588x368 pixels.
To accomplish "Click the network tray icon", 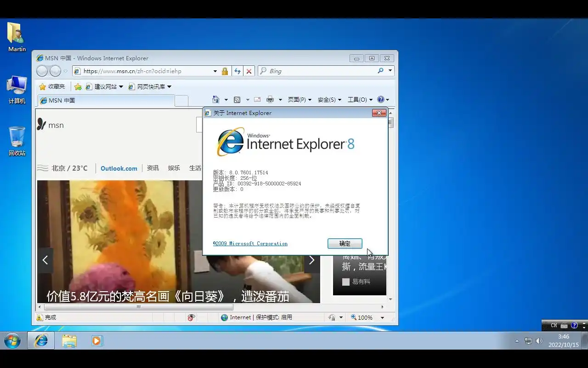I will pyautogui.click(x=528, y=341).
